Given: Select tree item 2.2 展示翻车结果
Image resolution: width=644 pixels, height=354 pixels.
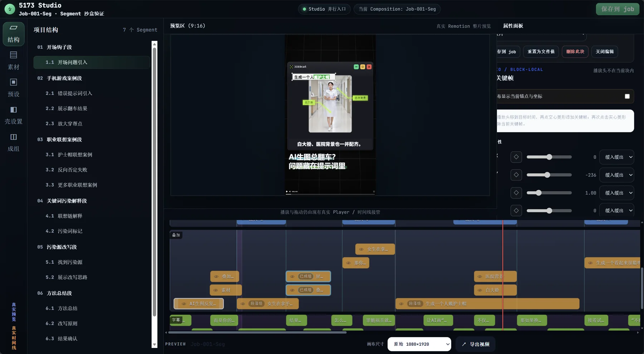Looking at the screenshot, I should [92, 108].
